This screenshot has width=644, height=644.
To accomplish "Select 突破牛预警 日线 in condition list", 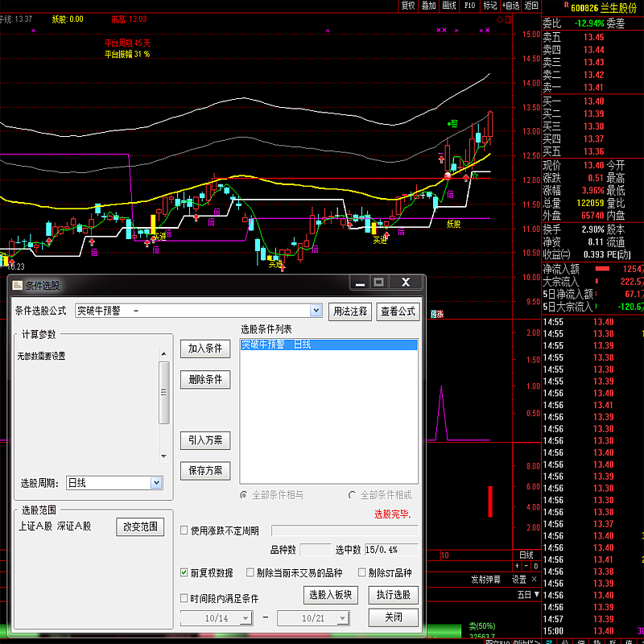I will pyautogui.click(x=328, y=345).
